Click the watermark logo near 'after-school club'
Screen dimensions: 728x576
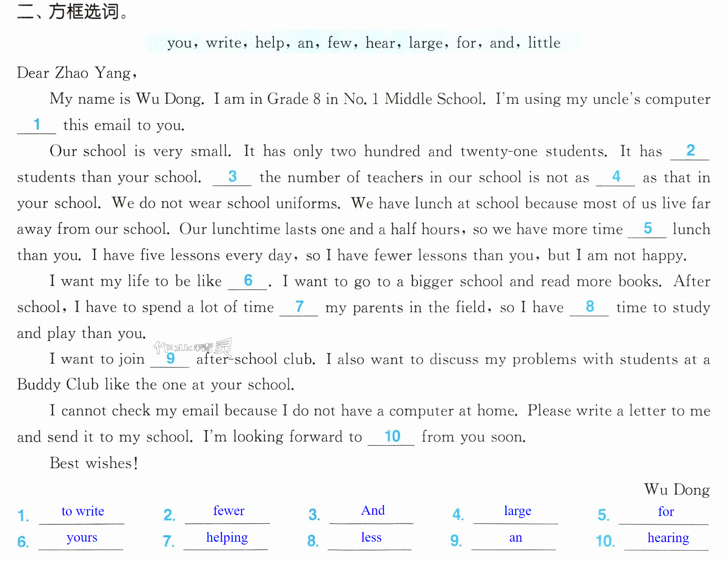[x=193, y=348]
